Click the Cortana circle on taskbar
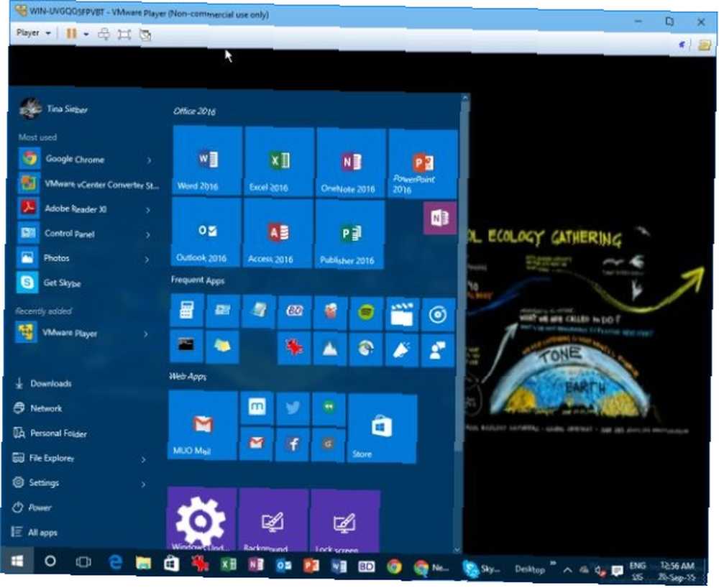The width and height of the screenshot is (719, 588). click(x=50, y=561)
